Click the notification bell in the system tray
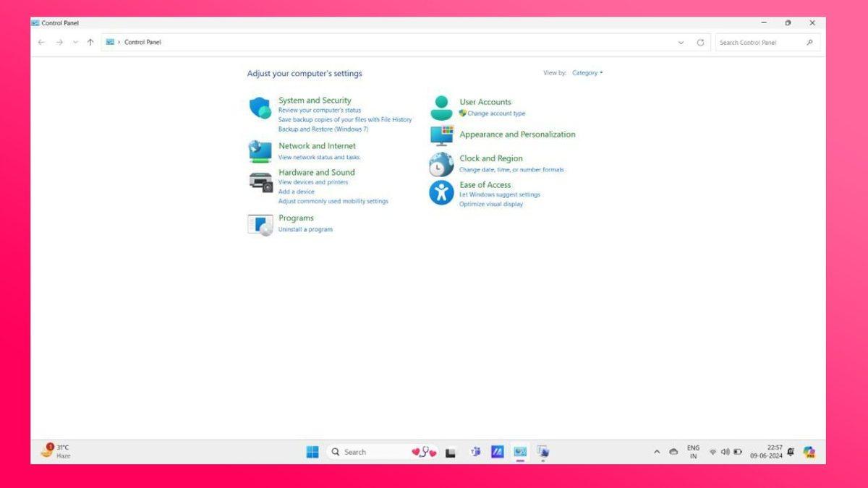Viewport: 868px width, 488px height. pos(791,451)
